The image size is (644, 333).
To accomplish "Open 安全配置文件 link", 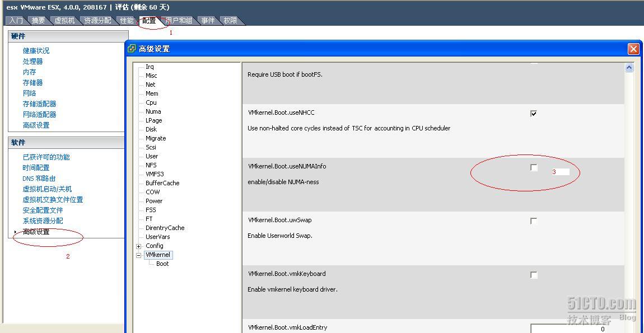I will click(43, 210).
